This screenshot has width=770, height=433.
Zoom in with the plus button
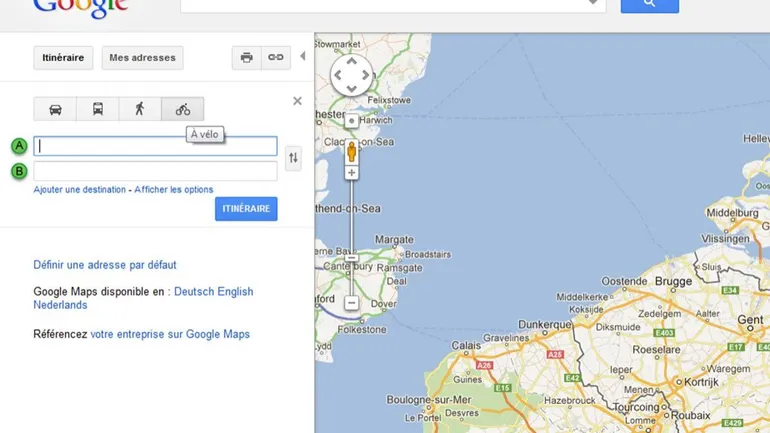click(352, 173)
